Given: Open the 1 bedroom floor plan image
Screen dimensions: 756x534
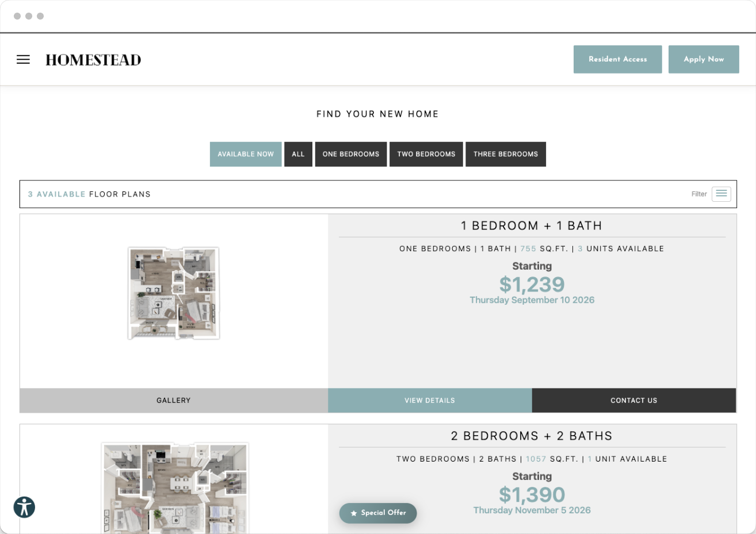Looking at the screenshot, I should coord(174,293).
